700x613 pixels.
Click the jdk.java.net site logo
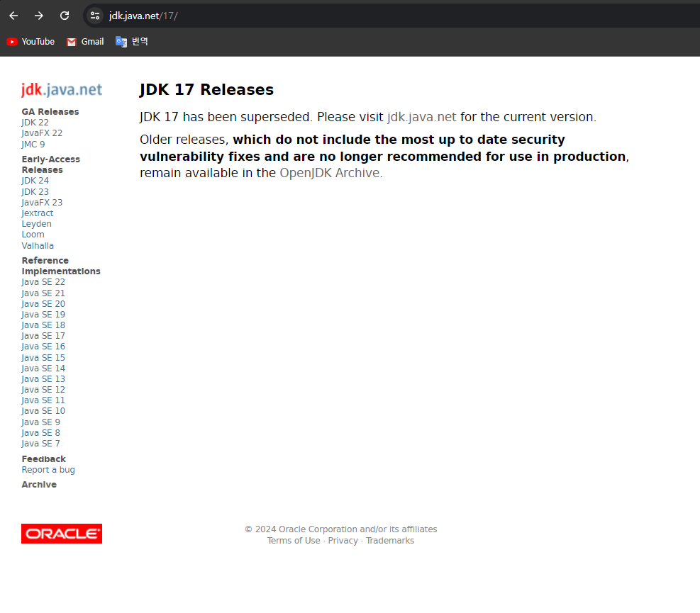[62, 90]
